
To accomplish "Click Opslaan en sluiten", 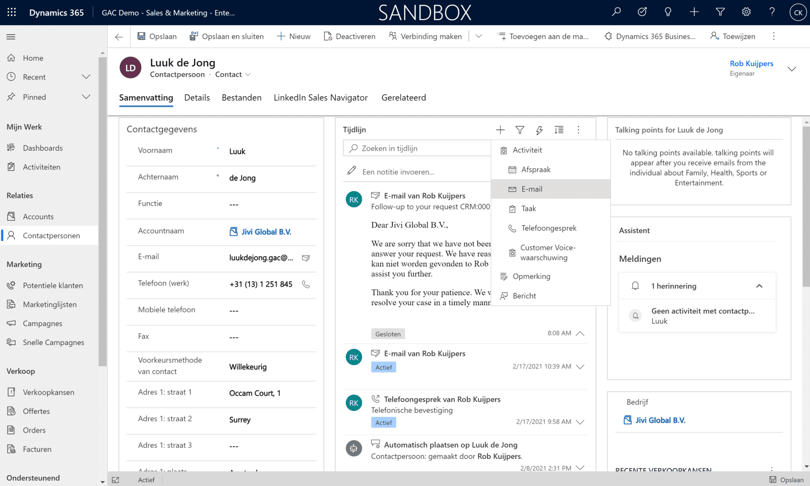I will pos(226,36).
